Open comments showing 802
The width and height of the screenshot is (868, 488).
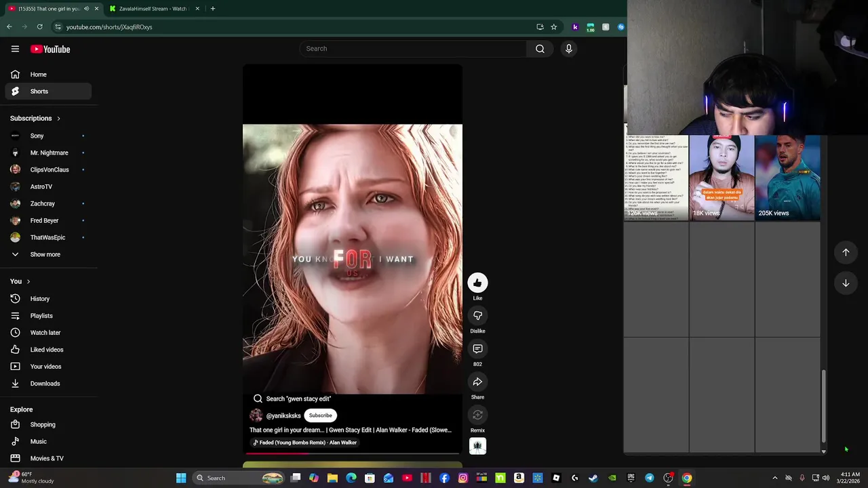coord(477,349)
